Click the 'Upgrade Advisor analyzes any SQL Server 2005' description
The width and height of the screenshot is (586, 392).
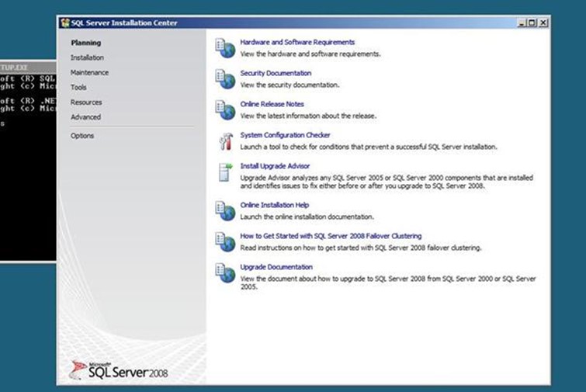387,182
